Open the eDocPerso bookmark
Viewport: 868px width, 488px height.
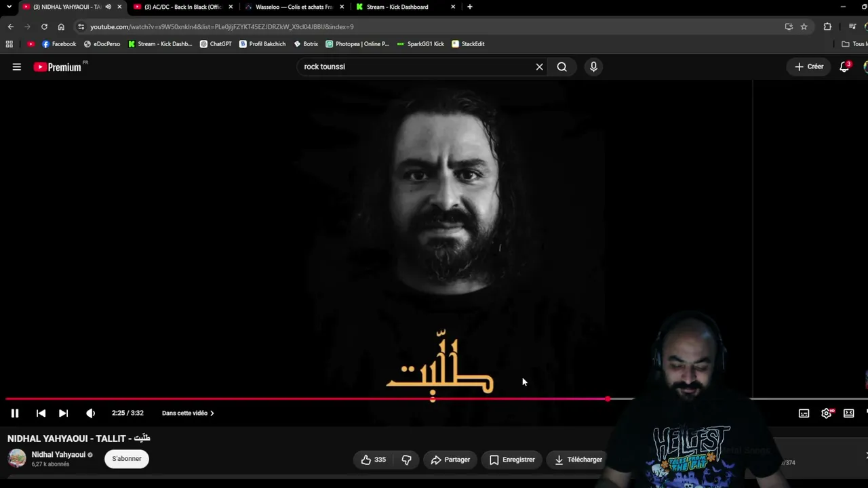[x=102, y=44]
